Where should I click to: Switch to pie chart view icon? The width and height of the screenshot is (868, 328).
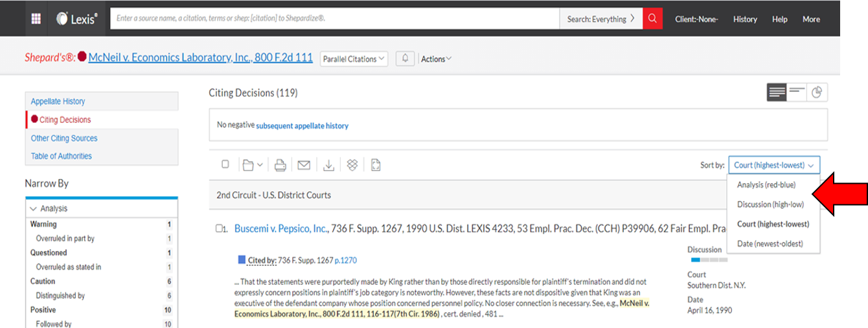coord(817,93)
